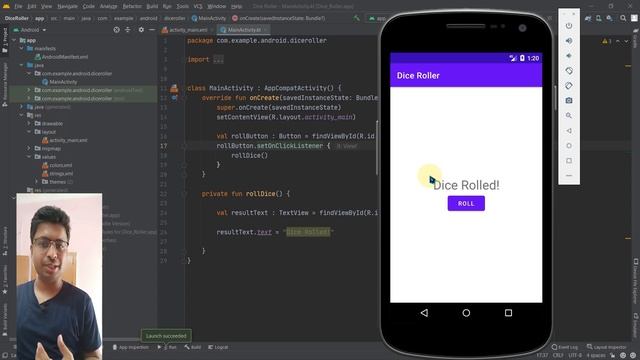Open the Resource Manager side panel

[5, 85]
